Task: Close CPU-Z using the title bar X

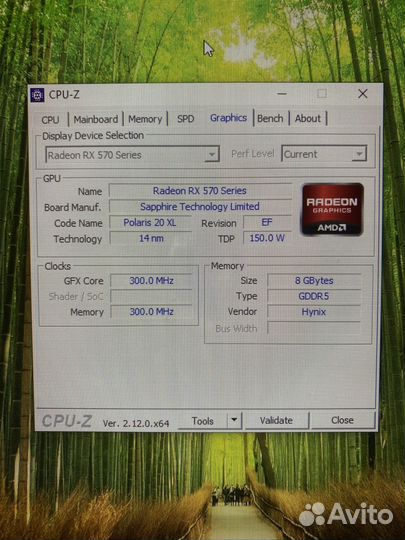Action: click(363, 93)
